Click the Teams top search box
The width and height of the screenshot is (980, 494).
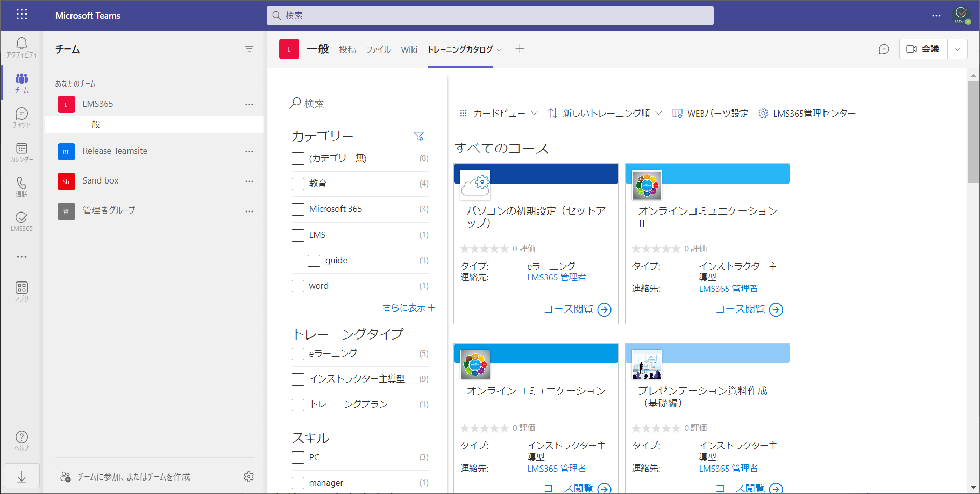(x=490, y=16)
